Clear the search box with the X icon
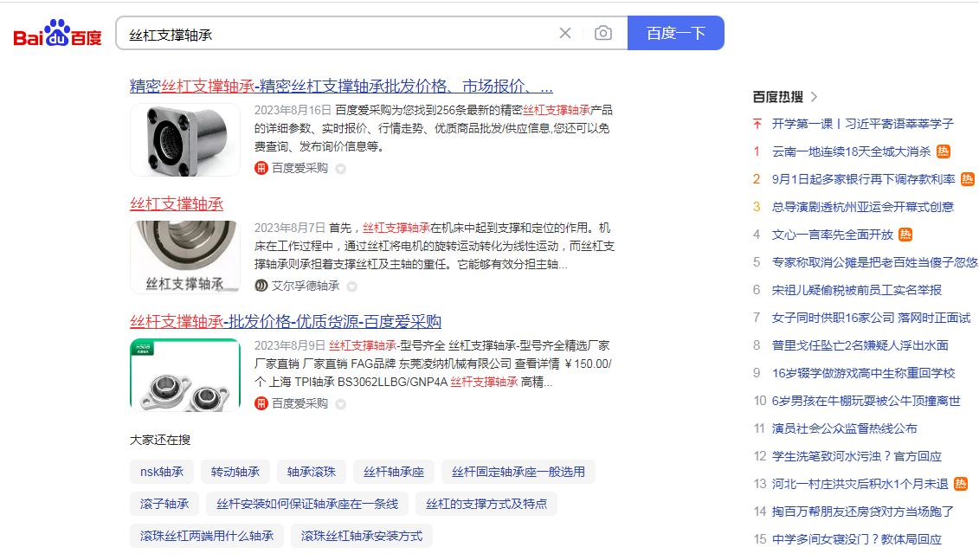This screenshot has width=979, height=560. (x=565, y=33)
